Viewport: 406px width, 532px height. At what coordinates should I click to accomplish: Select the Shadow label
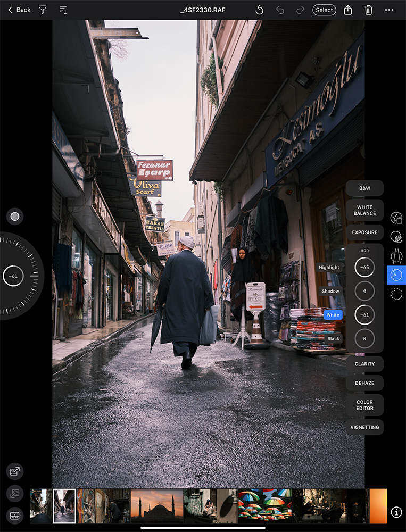330,291
